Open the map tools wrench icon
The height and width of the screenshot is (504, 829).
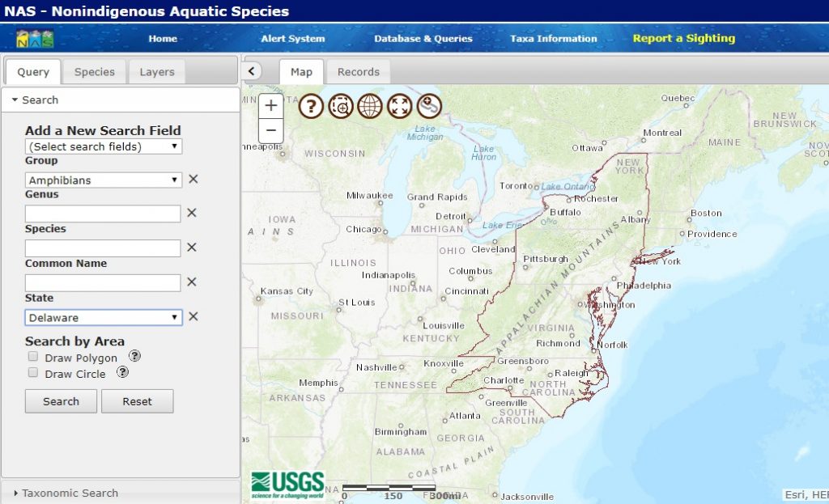[x=429, y=105]
